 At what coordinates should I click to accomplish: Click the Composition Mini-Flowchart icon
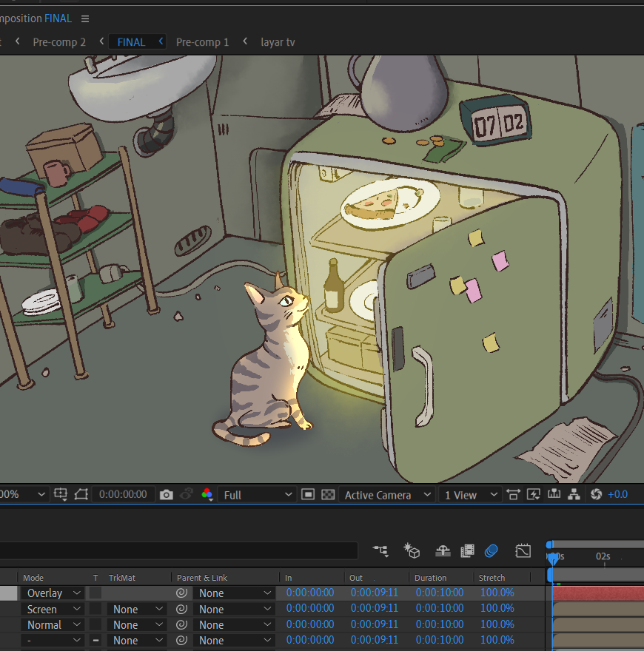click(380, 551)
